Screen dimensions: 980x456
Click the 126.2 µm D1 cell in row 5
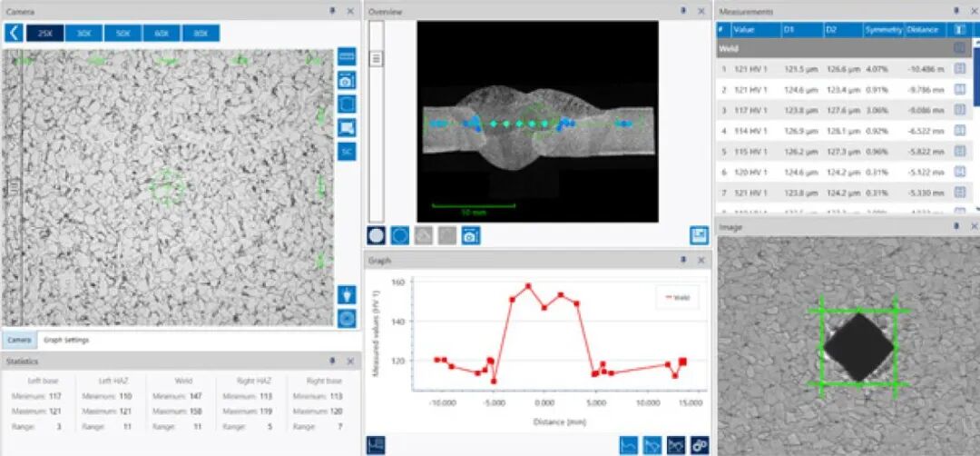(800, 152)
